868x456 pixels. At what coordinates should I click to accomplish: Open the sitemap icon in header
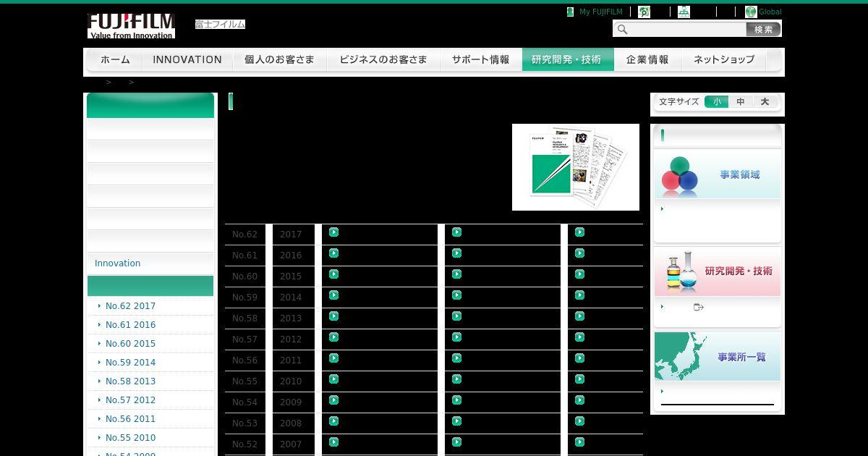(x=684, y=12)
